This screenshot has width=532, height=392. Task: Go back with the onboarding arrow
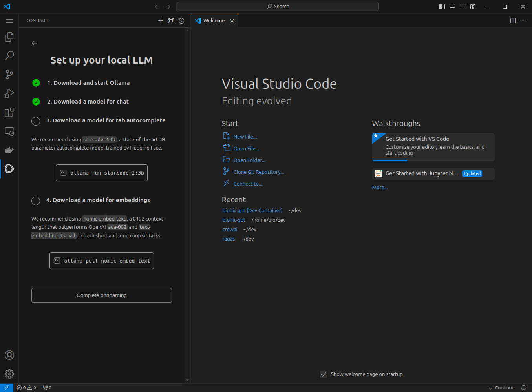pyautogui.click(x=35, y=43)
